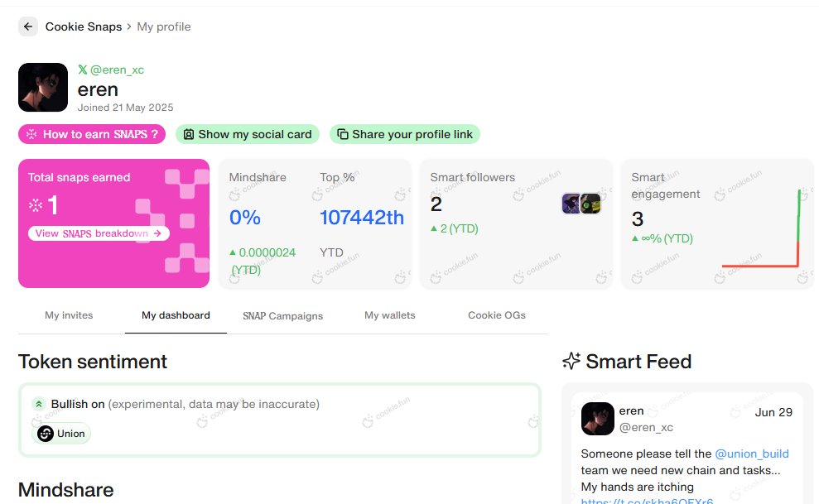Image resolution: width=819 pixels, height=504 pixels.
Task: Click the arrow in View SNAPS breakdown
Action: click(157, 233)
